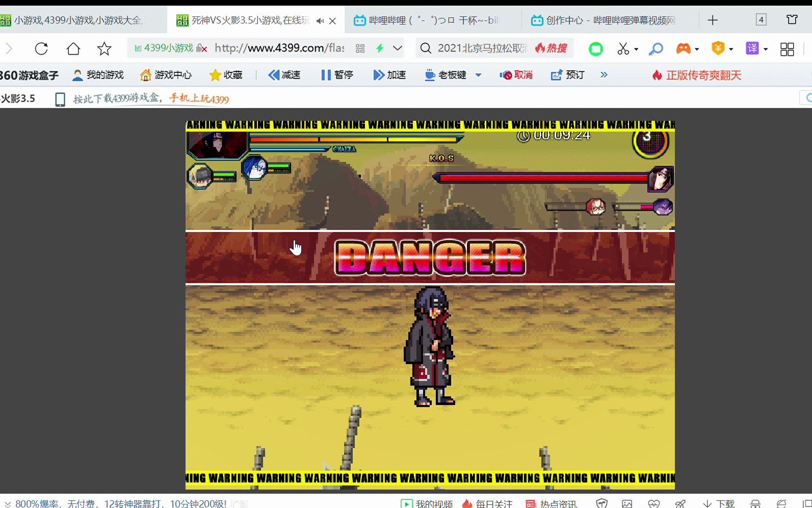Bookmark this page with the star icon
The image size is (812, 508).
pyautogui.click(x=104, y=48)
